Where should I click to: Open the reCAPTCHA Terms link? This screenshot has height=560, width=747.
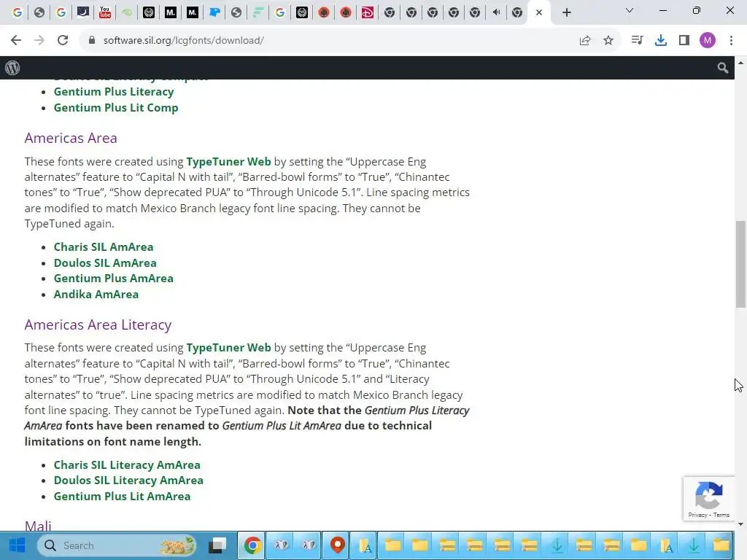coord(721,515)
